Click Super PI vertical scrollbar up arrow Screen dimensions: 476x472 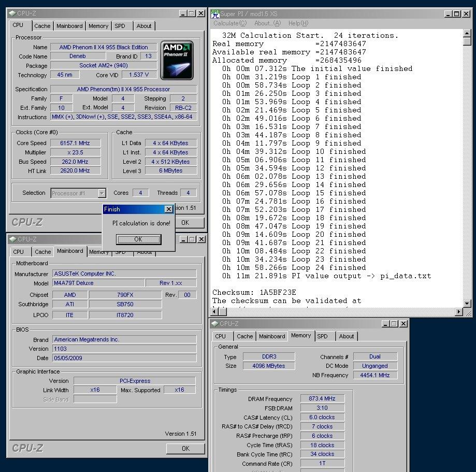467,33
